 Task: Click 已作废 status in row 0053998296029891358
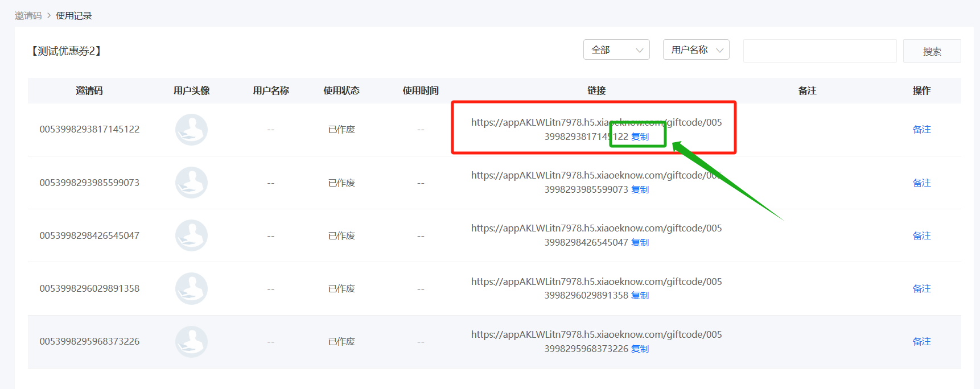pyautogui.click(x=341, y=288)
